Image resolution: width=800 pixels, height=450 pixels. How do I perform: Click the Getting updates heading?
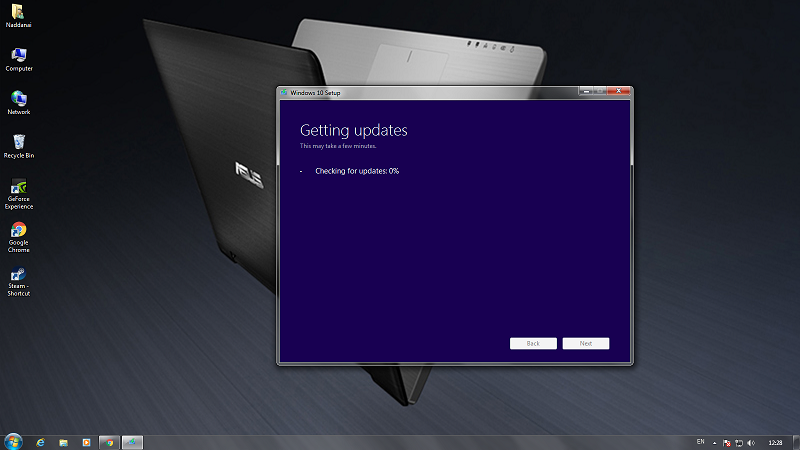pyautogui.click(x=354, y=131)
